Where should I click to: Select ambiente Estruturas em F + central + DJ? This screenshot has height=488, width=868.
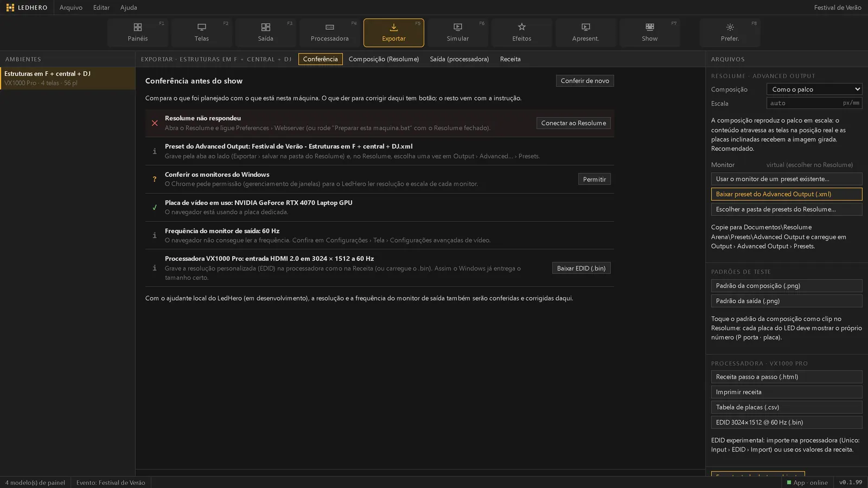point(68,78)
